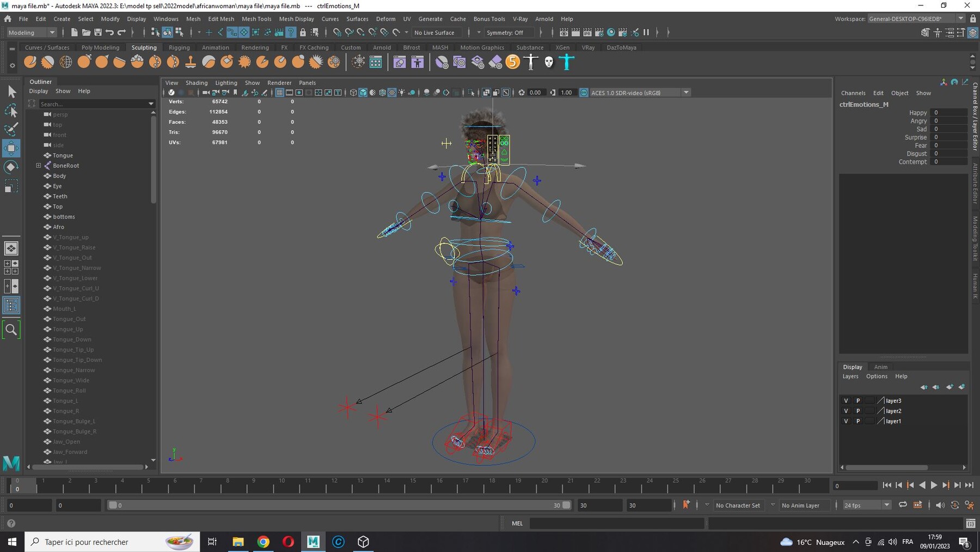Open the Mesh Tools menu
The image size is (980, 552).
pyautogui.click(x=256, y=19)
